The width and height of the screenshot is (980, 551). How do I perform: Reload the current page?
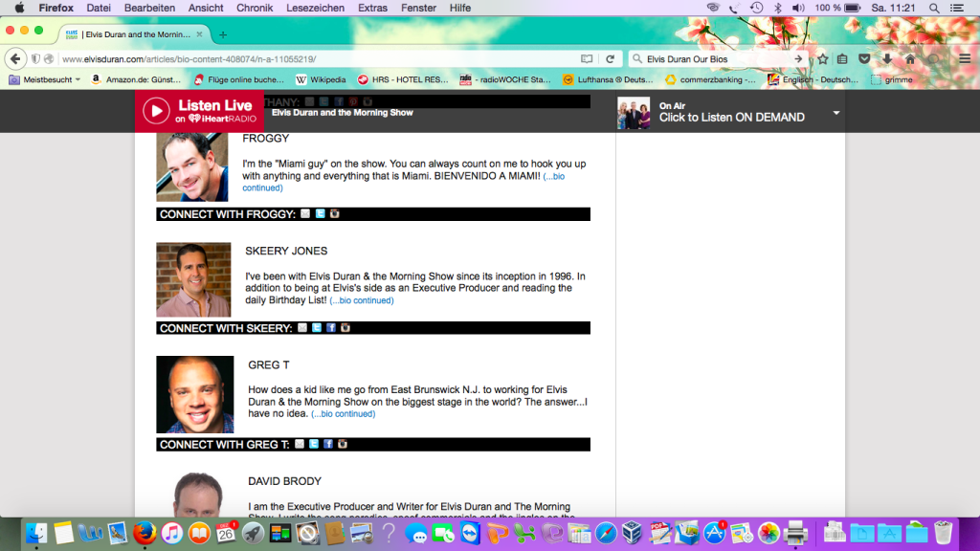pos(610,58)
